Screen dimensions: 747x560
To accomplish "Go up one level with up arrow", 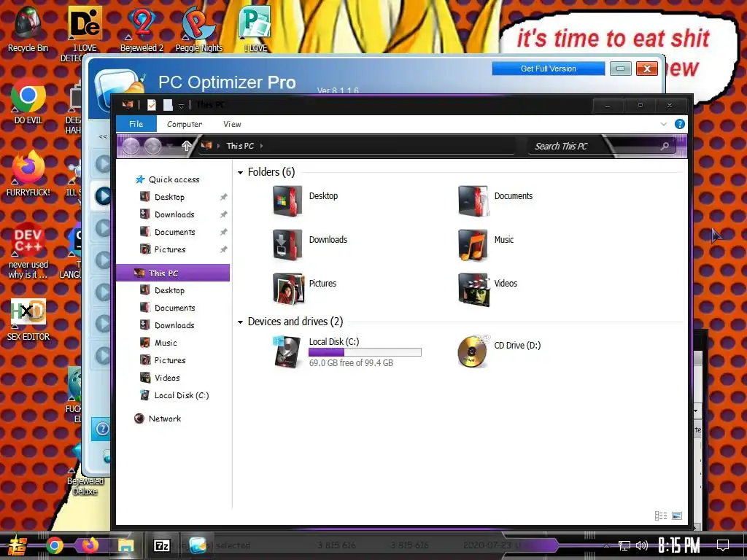I will click(x=187, y=146).
